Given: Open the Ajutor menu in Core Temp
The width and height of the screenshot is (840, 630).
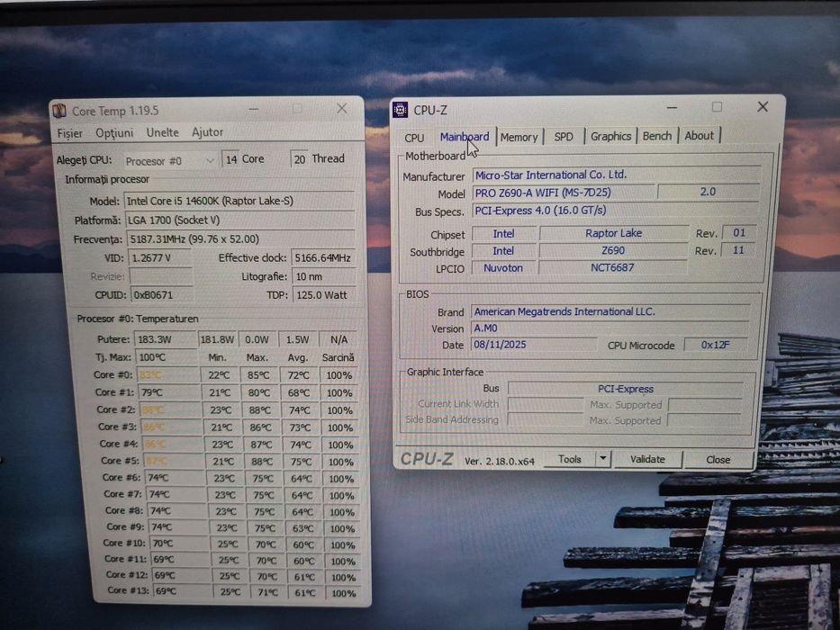Looking at the screenshot, I should (207, 131).
